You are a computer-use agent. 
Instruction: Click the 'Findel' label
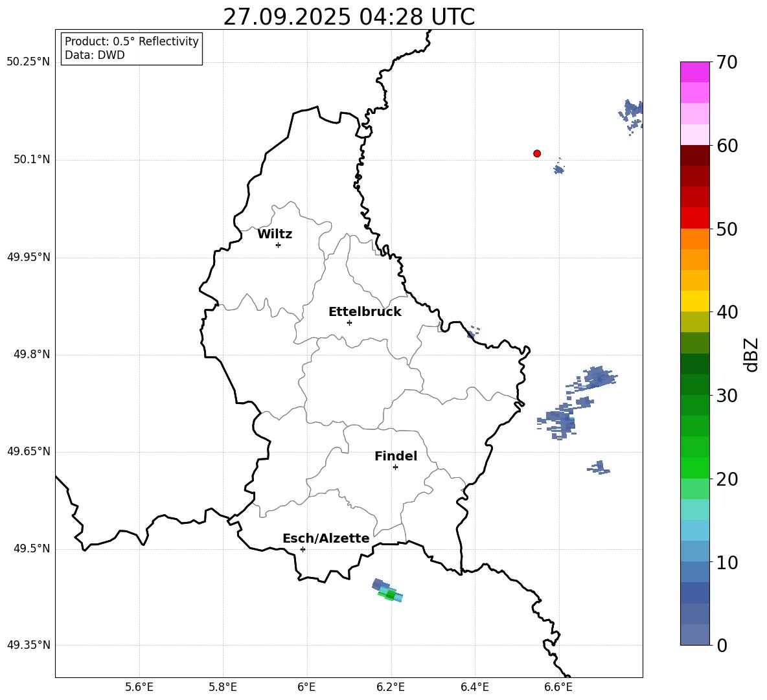pos(396,456)
